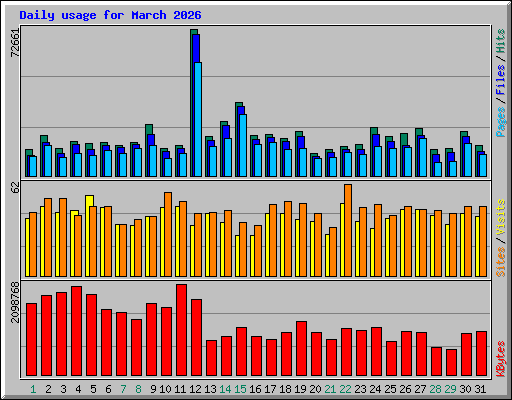Click day label 1 on the x-axis
The height and width of the screenshot is (400, 512).
tap(33, 389)
